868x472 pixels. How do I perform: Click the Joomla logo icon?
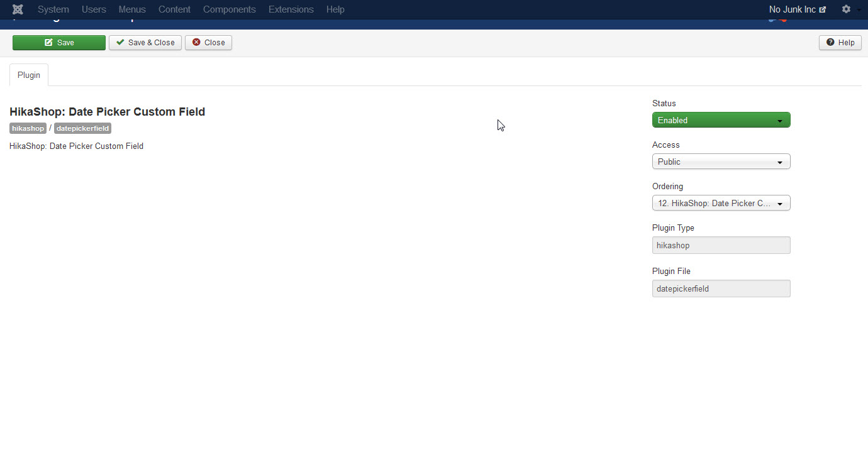tap(18, 9)
